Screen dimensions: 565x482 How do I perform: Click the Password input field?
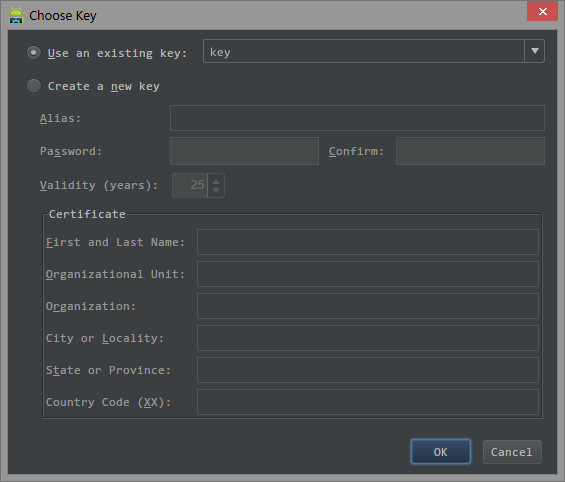(x=244, y=151)
